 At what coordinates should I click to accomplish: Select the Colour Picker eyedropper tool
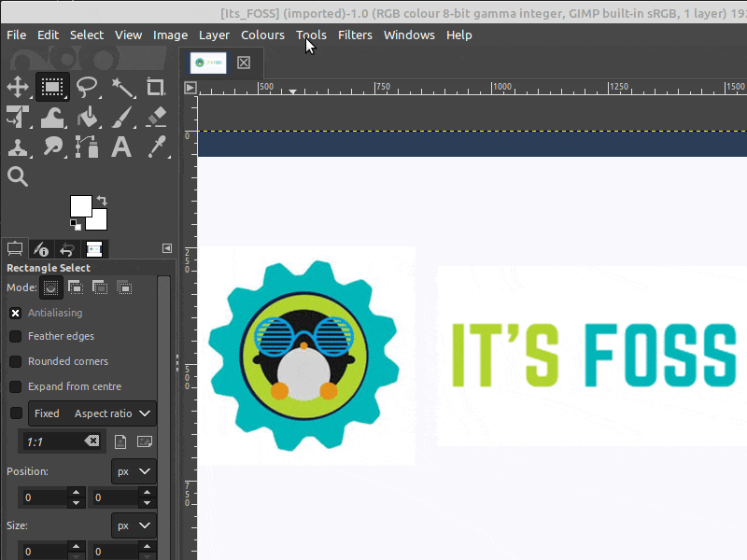click(x=156, y=147)
